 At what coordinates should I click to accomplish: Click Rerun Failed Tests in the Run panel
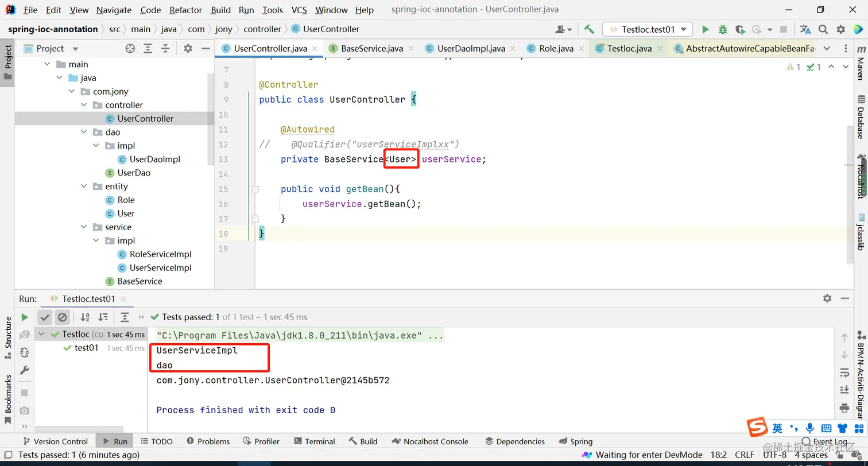(x=25, y=335)
